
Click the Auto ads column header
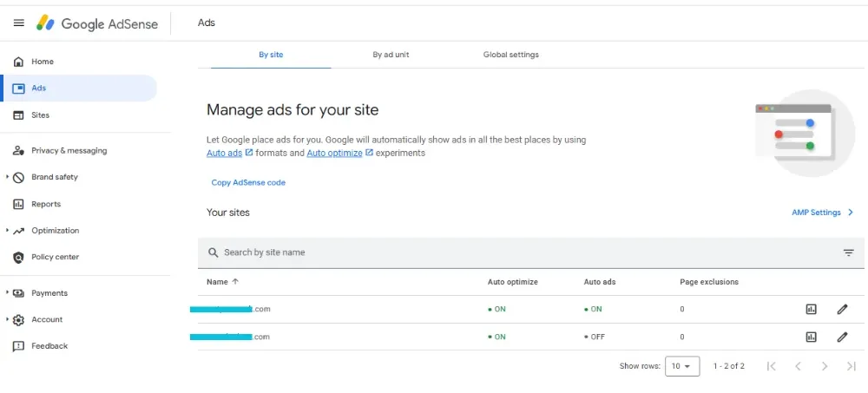600,282
